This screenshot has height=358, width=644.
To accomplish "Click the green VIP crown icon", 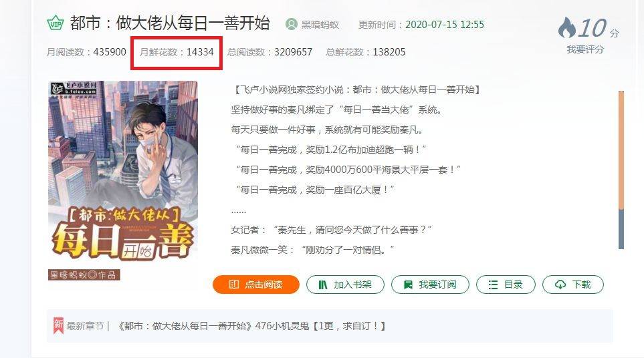I will [55, 23].
